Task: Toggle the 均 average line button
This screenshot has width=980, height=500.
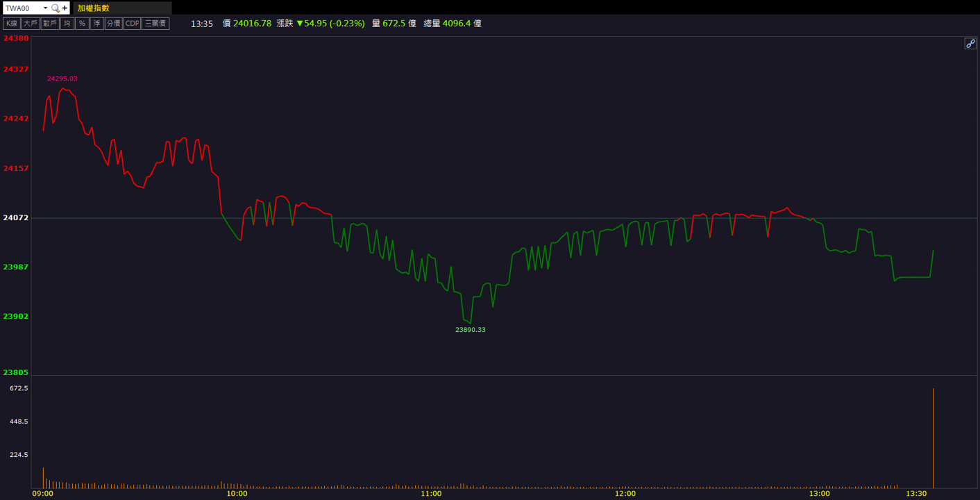Action: point(67,24)
